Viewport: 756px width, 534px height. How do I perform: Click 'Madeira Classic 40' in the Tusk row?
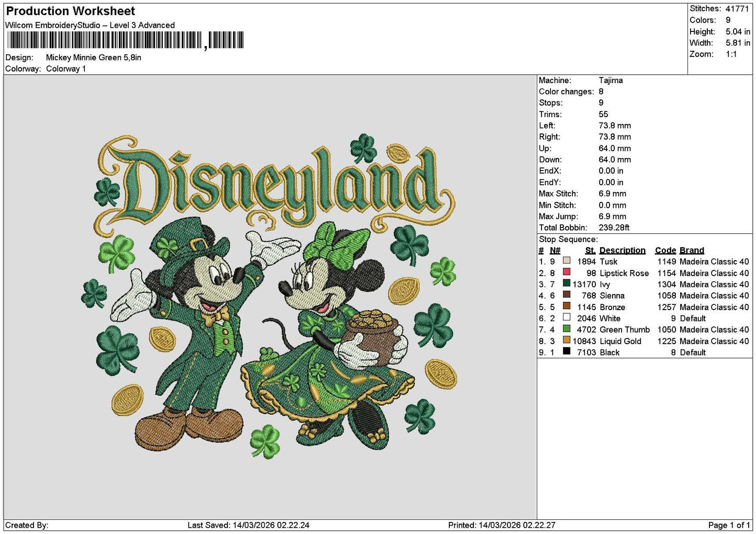tap(714, 262)
